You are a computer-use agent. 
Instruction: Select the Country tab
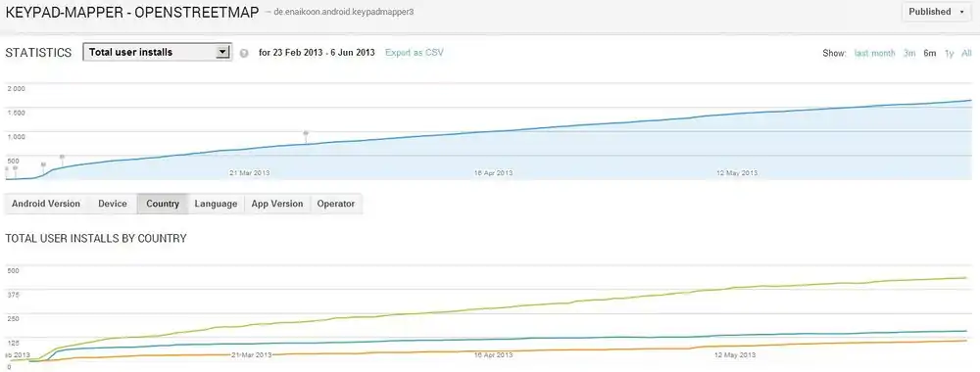[163, 204]
